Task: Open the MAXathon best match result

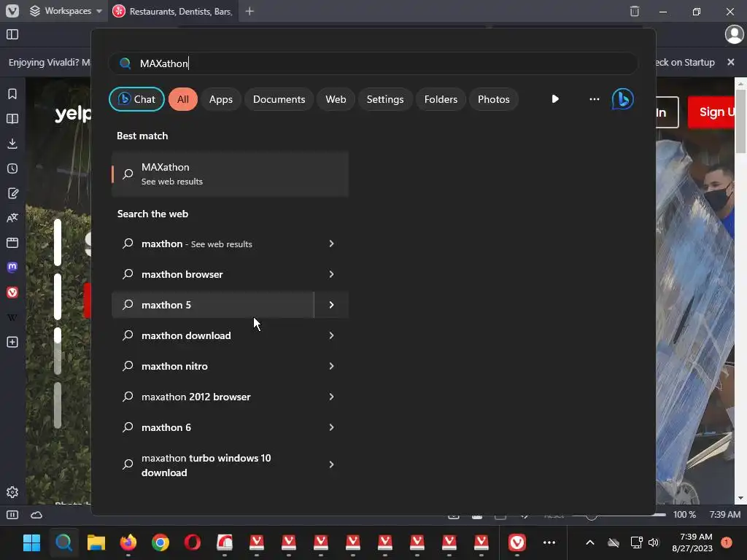Action: (230, 174)
